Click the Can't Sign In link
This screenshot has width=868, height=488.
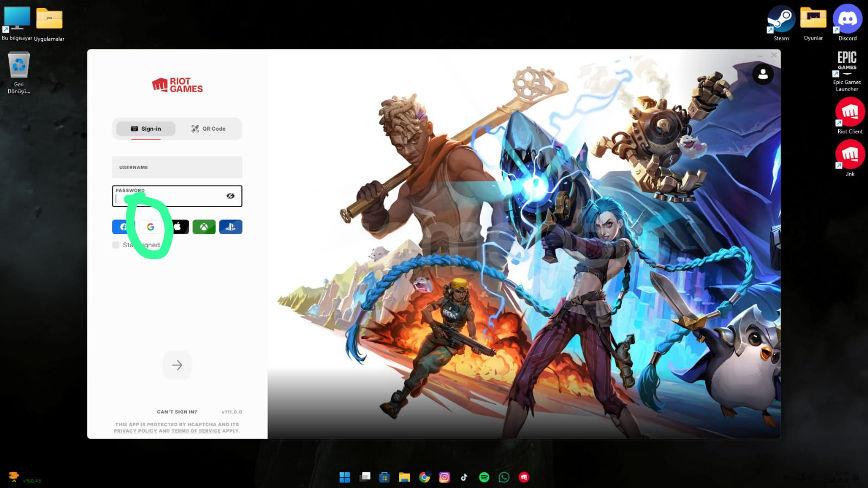[x=177, y=412]
